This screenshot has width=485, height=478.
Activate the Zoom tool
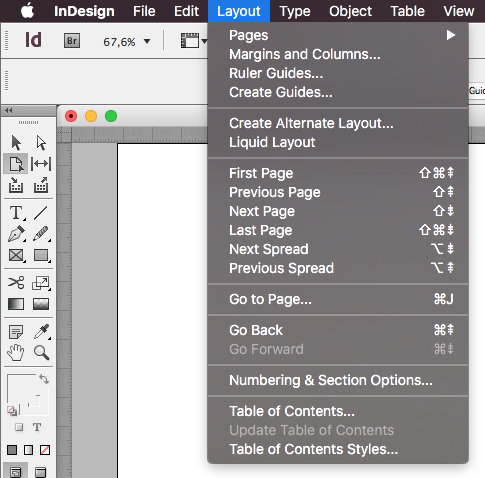[41, 352]
